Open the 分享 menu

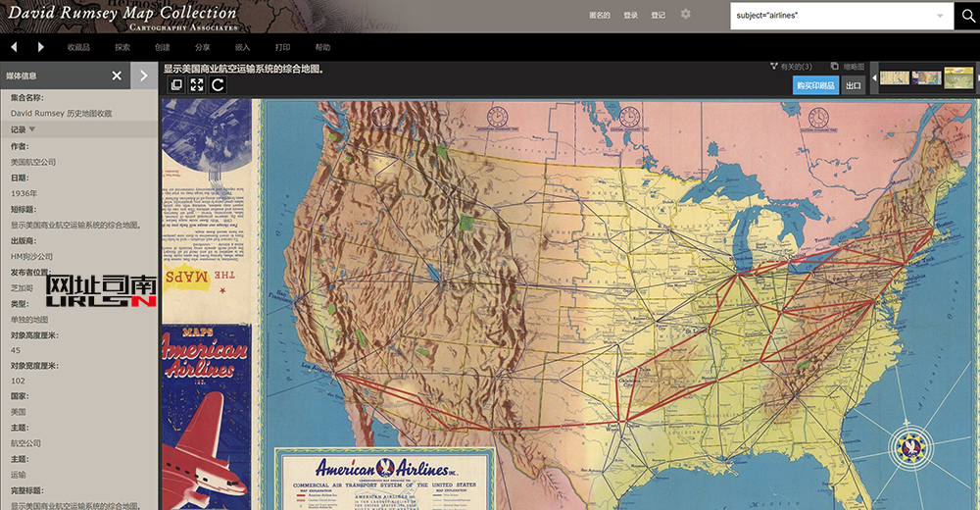202,47
